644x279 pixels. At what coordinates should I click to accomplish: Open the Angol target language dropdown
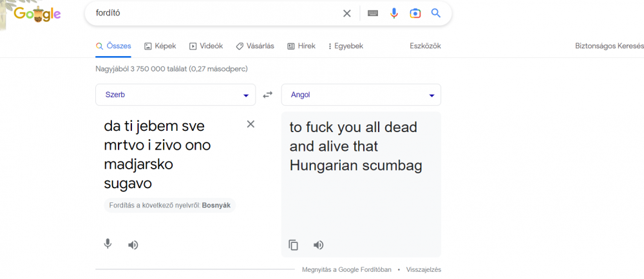(361, 95)
